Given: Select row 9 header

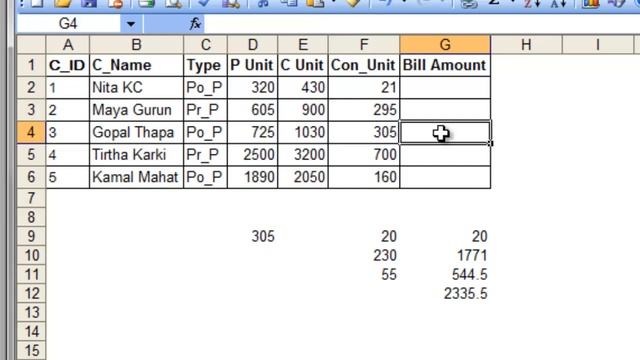Looking at the screenshot, I should click(31, 236).
